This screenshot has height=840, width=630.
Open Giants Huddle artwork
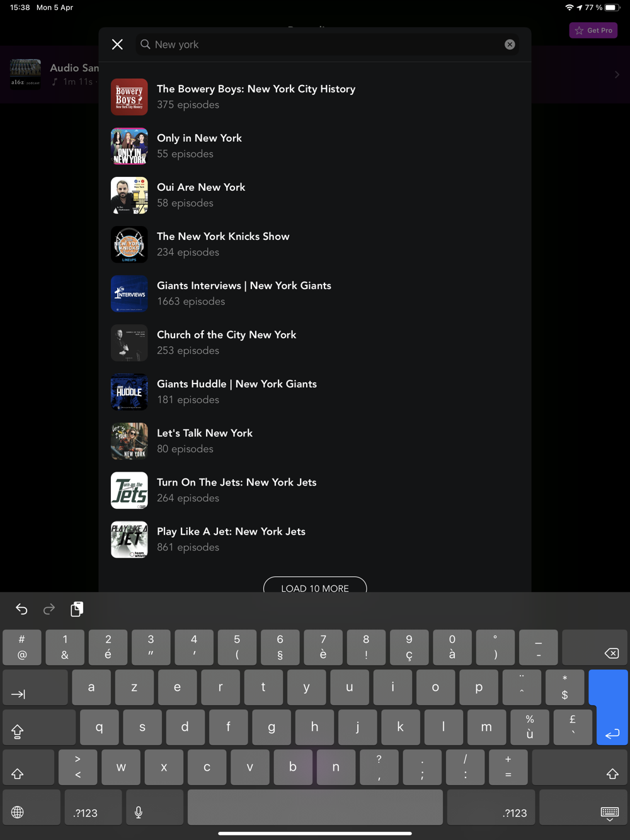tap(129, 392)
